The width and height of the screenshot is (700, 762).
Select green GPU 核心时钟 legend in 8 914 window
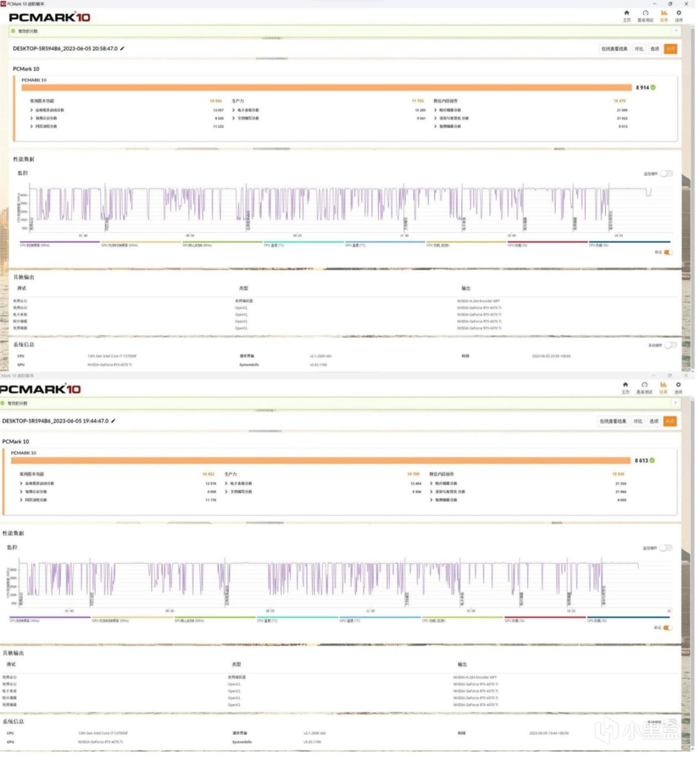pyautogui.click(x=222, y=244)
